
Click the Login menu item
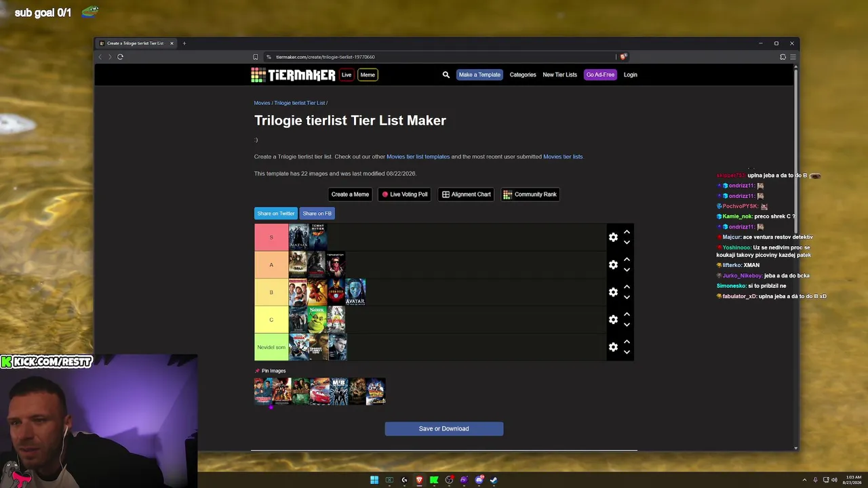[630, 75]
